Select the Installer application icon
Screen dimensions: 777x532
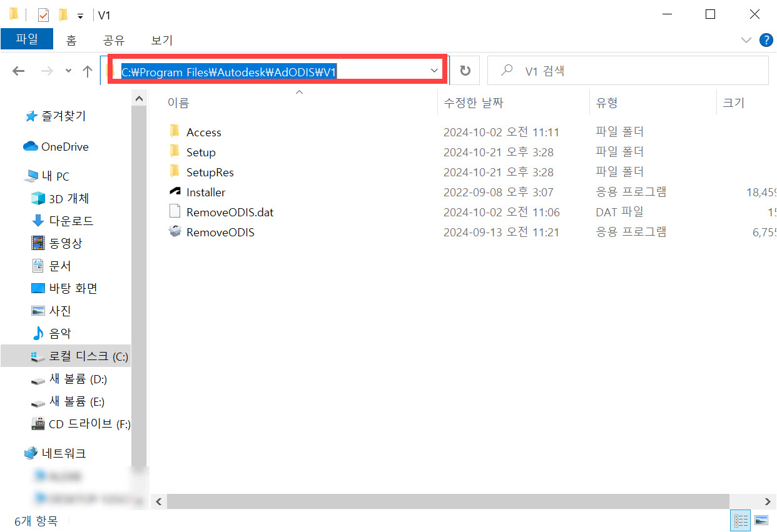pos(175,191)
